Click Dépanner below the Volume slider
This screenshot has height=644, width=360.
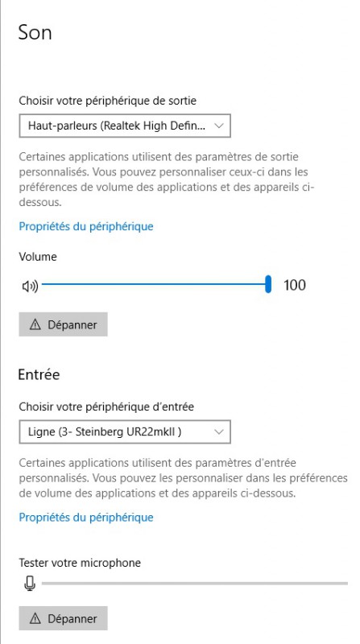pyautogui.click(x=63, y=324)
